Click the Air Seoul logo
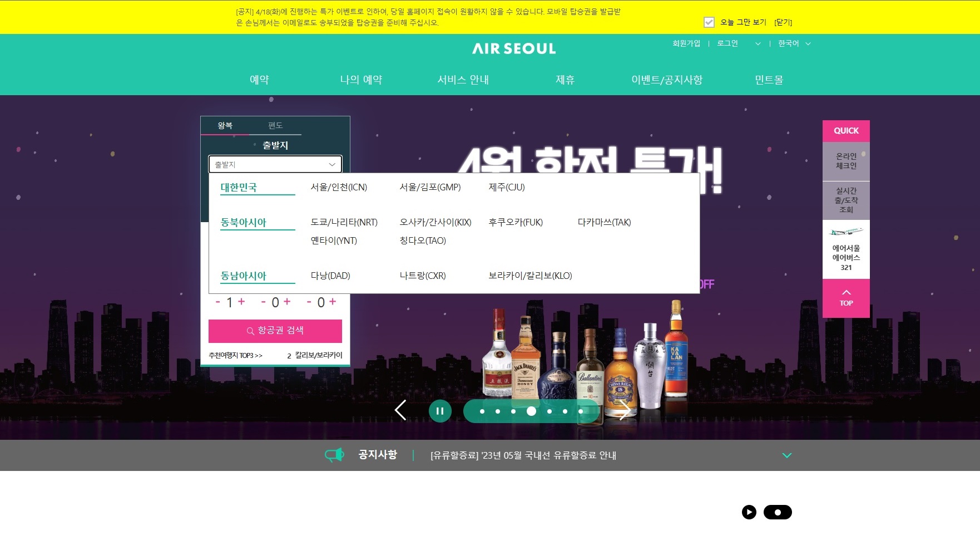980x540 pixels. click(514, 48)
